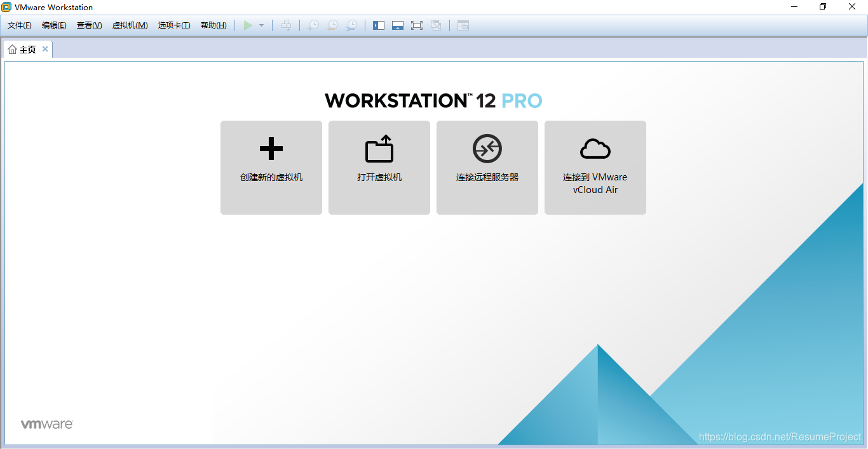Open the 帮助(H) menu

click(214, 25)
